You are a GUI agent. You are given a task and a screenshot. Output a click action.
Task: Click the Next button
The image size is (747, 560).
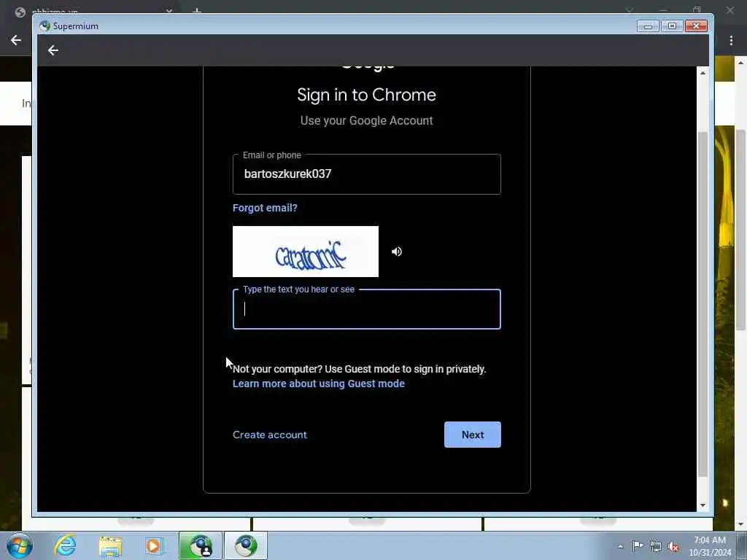tap(472, 435)
